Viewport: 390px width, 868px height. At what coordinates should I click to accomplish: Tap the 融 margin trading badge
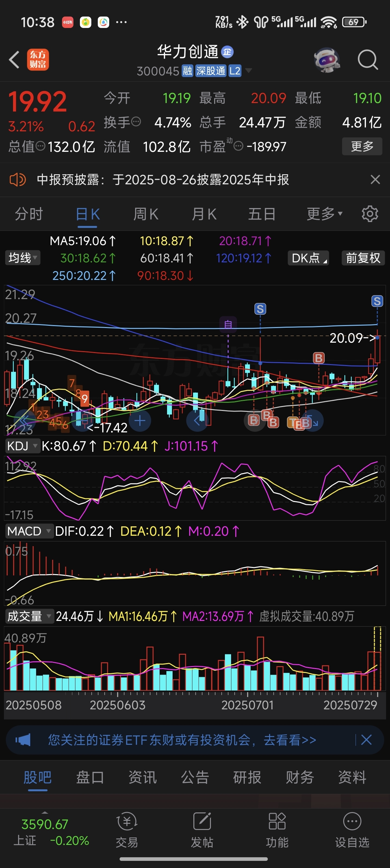pyautogui.click(x=187, y=71)
